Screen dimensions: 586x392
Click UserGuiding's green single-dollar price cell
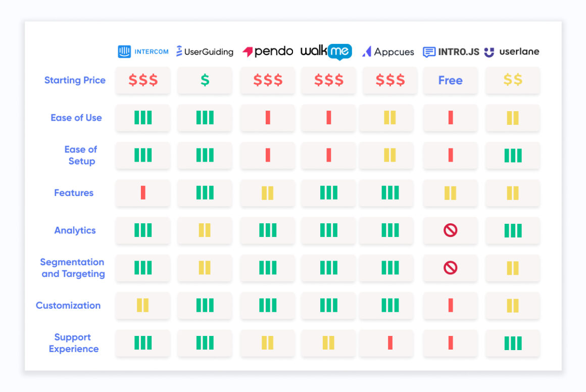205,80
